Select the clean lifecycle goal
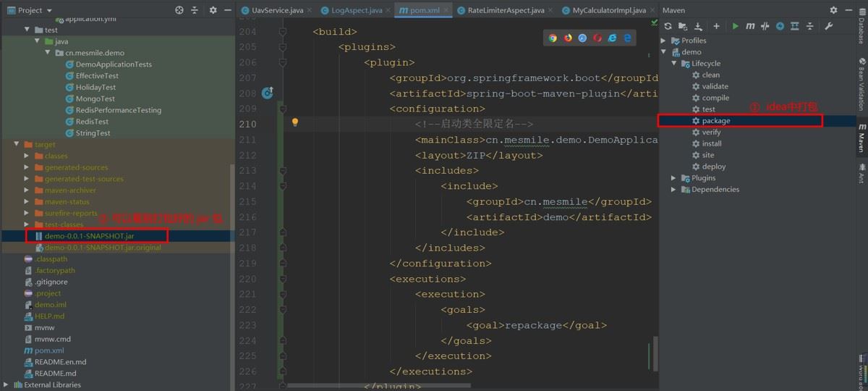868x391 pixels. [710, 75]
